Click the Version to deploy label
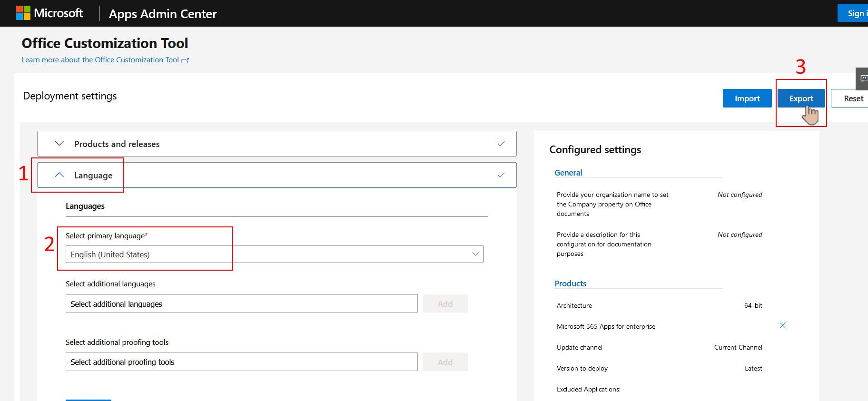This screenshot has height=401, width=868. pyautogui.click(x=582, y=368)
